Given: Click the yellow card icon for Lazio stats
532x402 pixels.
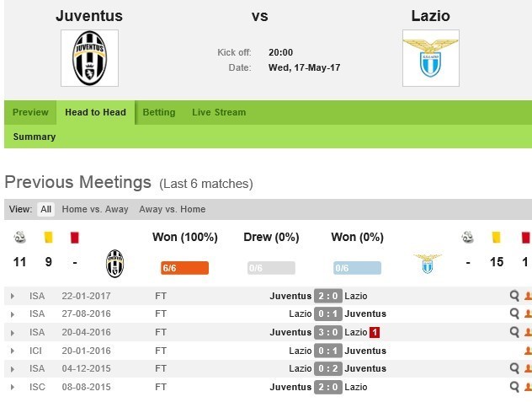Looking at the screenshot, I should 497,238.
